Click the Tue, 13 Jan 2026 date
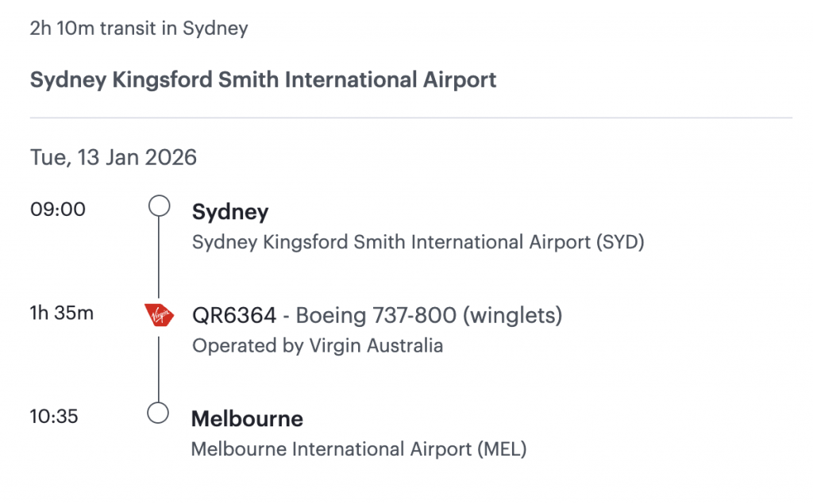The width and height of the screenshot is (813, 504). point(114,157)
